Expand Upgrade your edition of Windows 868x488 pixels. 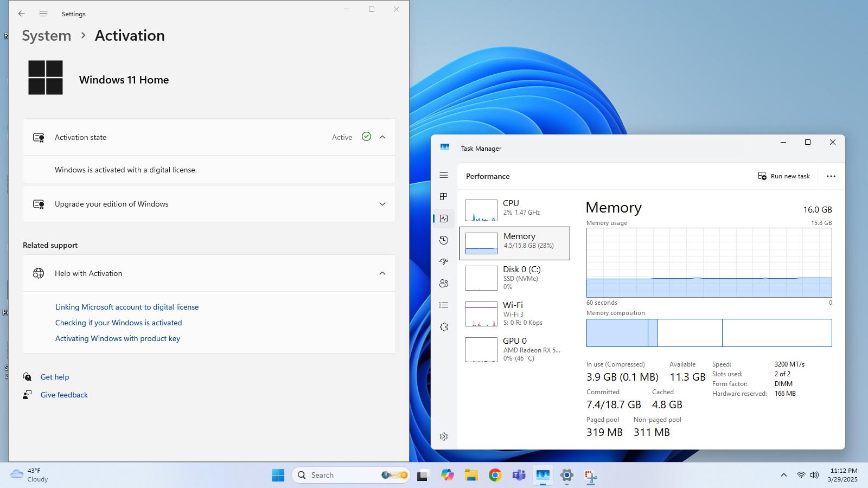coord(209,204)
